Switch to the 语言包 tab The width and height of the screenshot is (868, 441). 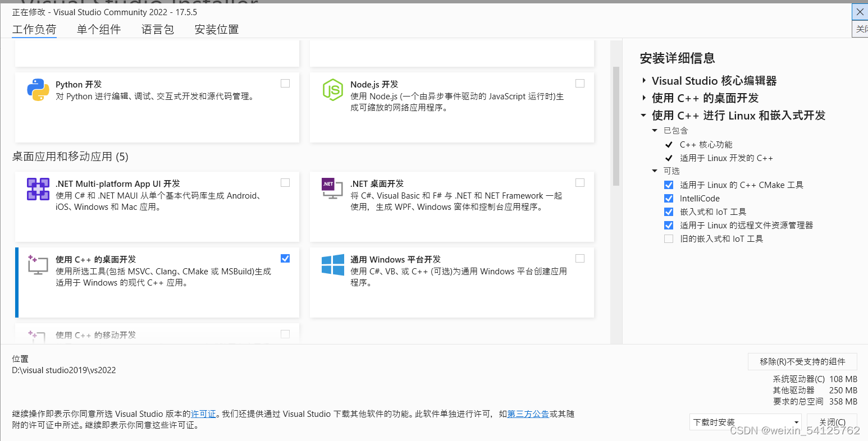pyautogui.click(x=158, y=30)
